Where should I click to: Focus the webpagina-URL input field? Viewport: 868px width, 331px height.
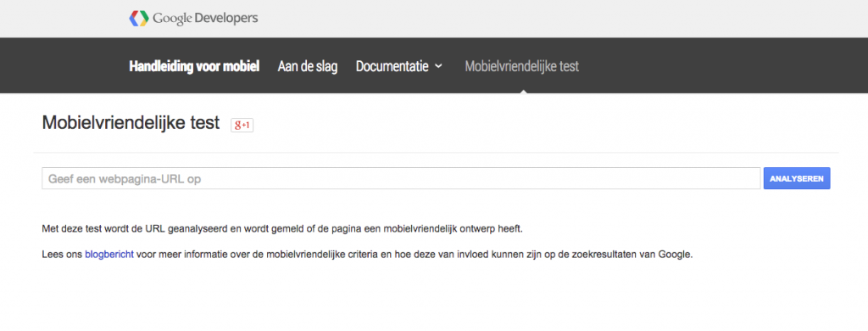point(401,178)
